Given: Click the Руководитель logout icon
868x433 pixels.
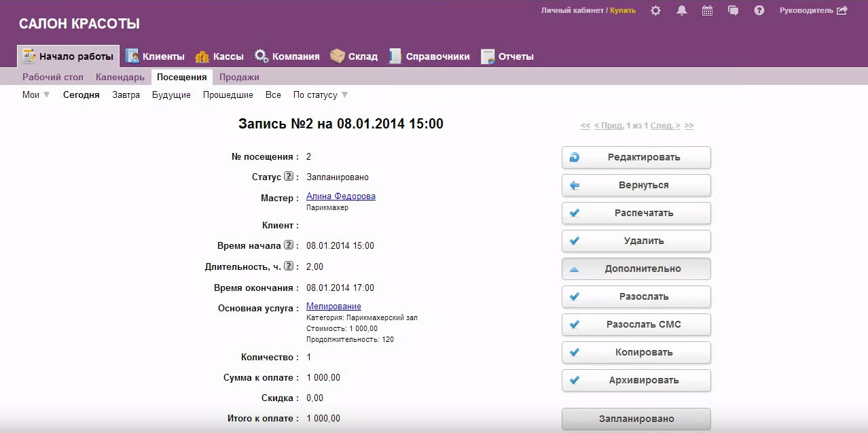Looking at the screenshot, I should click(x=842, y=11).
